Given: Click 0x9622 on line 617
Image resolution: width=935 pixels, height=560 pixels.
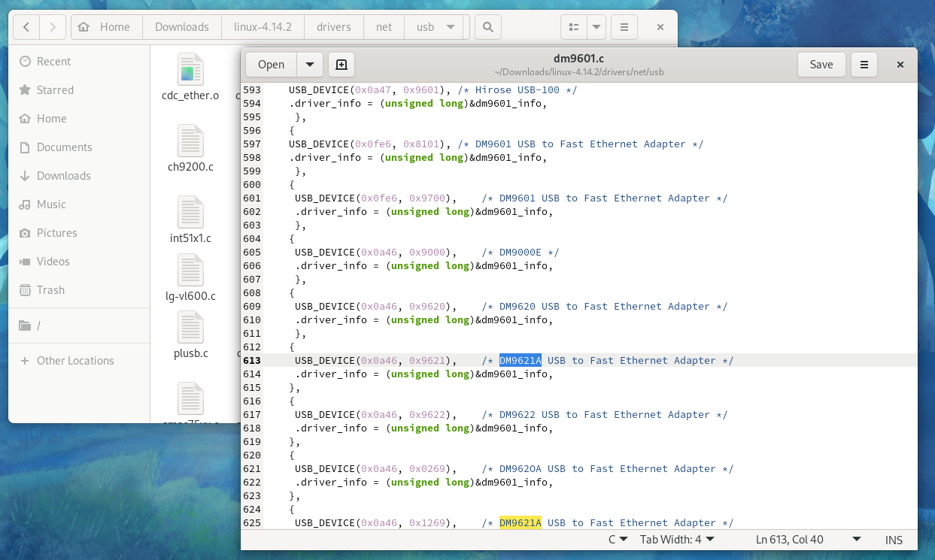Looking at the screenshot, I should click(427, 415).
